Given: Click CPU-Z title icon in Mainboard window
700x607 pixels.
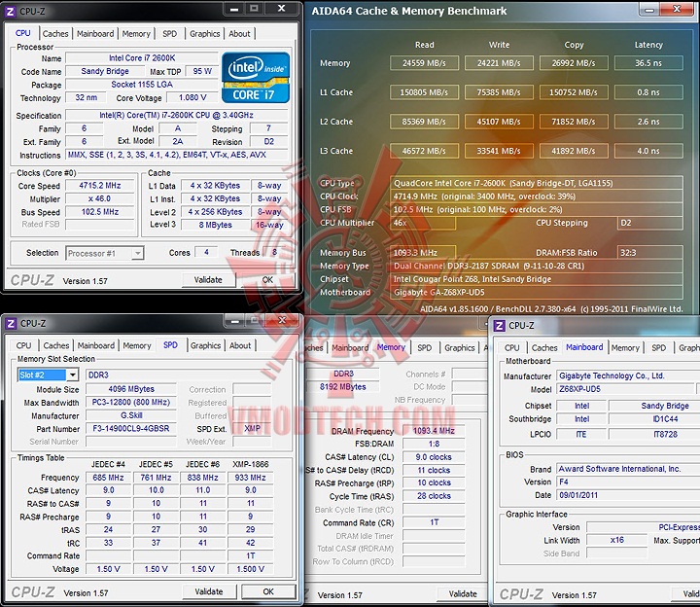Looking at the screenshot, I should [500, 326].
